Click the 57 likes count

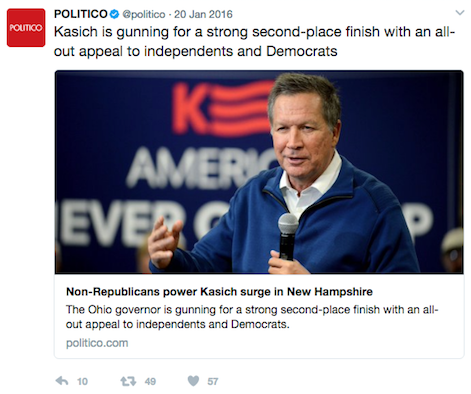(213, 381)
